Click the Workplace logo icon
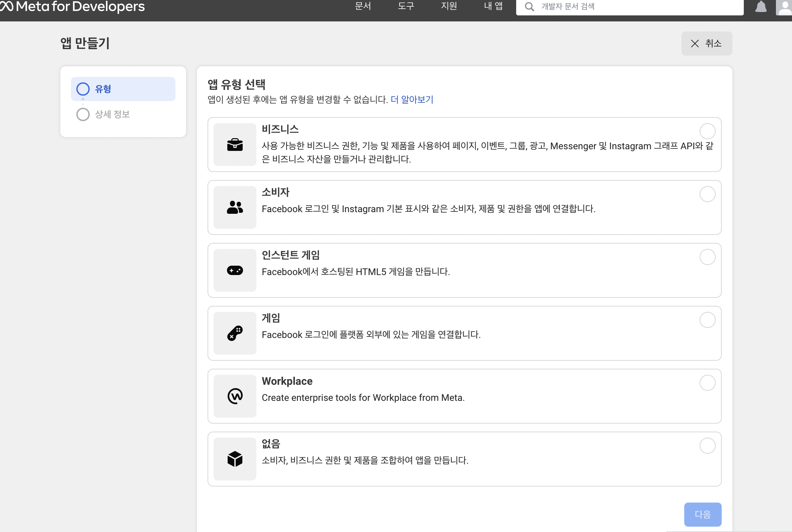 [x=235, y=396]
